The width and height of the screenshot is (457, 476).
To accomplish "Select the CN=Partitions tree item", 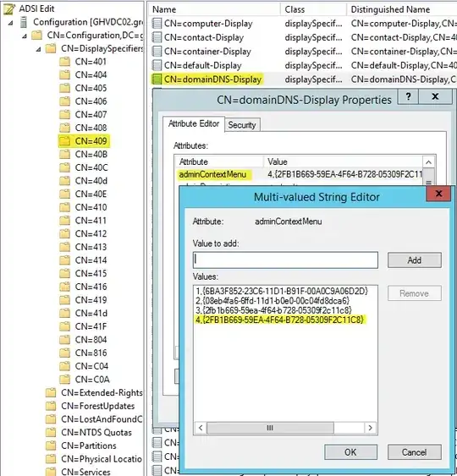I will [88, 446].
